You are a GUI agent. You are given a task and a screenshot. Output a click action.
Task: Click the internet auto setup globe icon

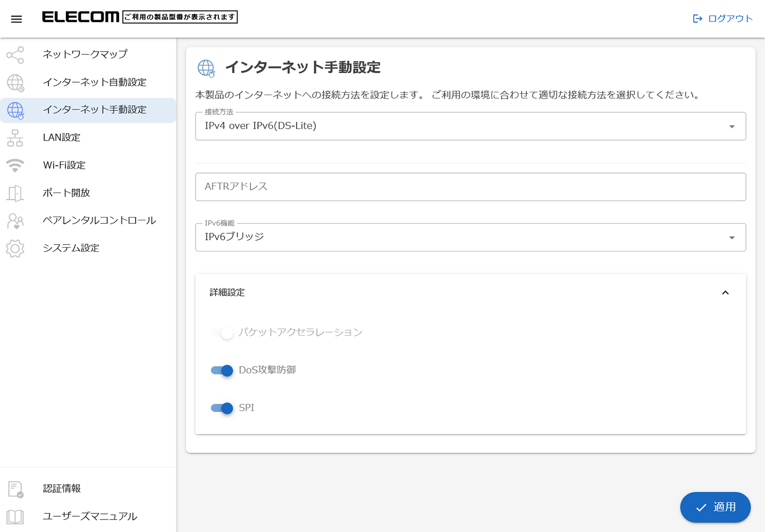click(x=15, y=83)
